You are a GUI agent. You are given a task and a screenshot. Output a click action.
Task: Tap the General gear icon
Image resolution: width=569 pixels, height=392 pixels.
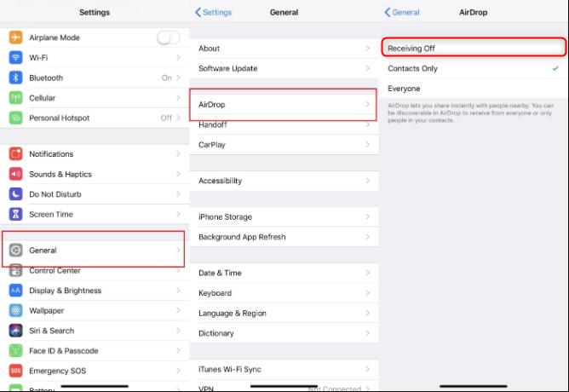click(x=15, y=251)
